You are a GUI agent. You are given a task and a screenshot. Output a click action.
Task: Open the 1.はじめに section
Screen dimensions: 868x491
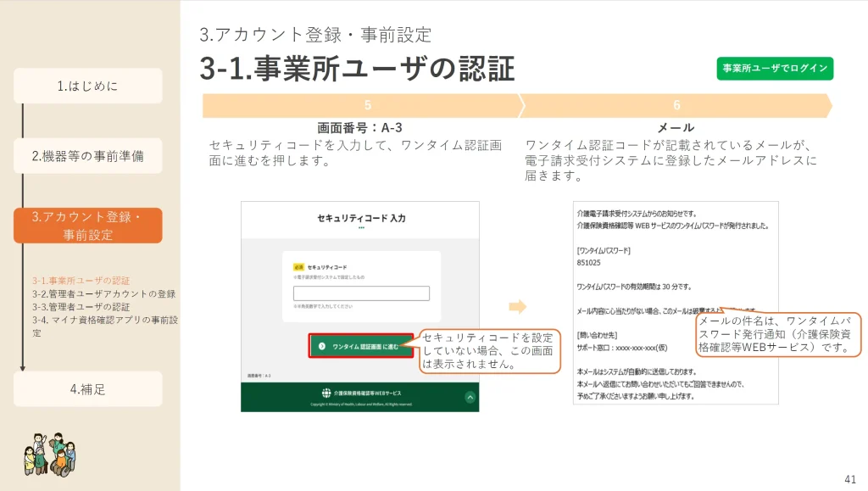[87, 86]
